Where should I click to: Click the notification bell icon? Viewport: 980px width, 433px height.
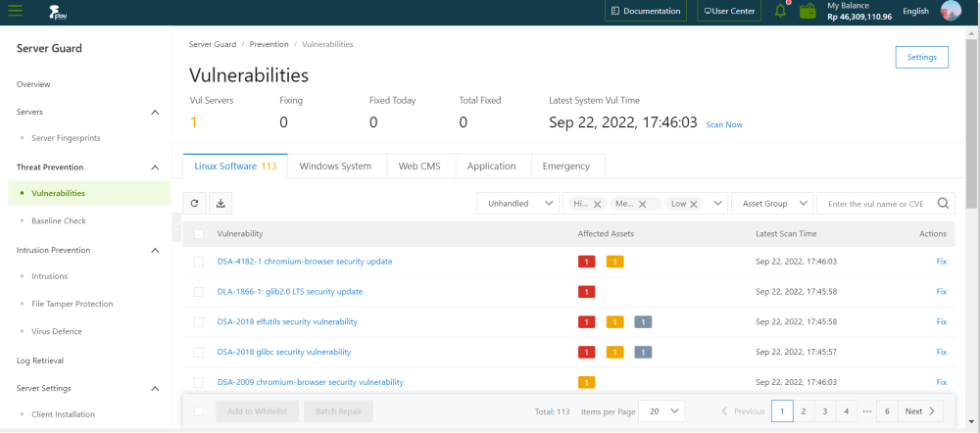click(780, 11)
